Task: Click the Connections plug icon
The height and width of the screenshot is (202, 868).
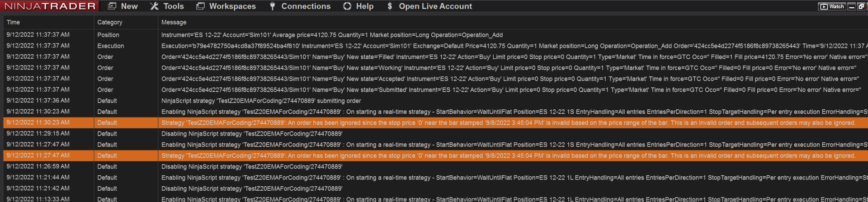Action: pos(273,6)
